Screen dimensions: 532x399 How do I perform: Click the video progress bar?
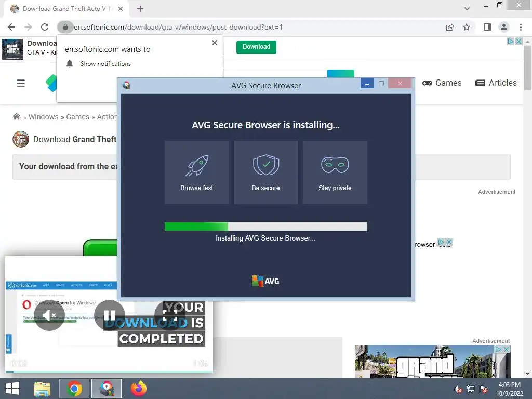(x=109, y=372)
